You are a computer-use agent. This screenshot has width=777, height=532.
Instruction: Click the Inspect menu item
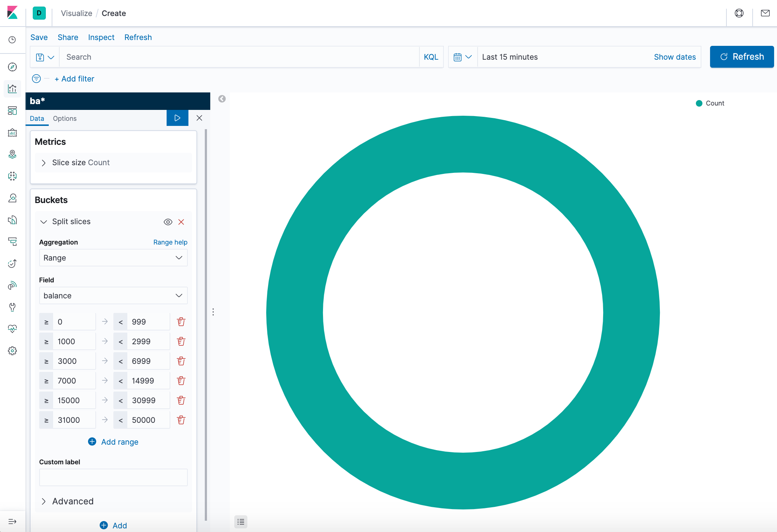[101, 38]
